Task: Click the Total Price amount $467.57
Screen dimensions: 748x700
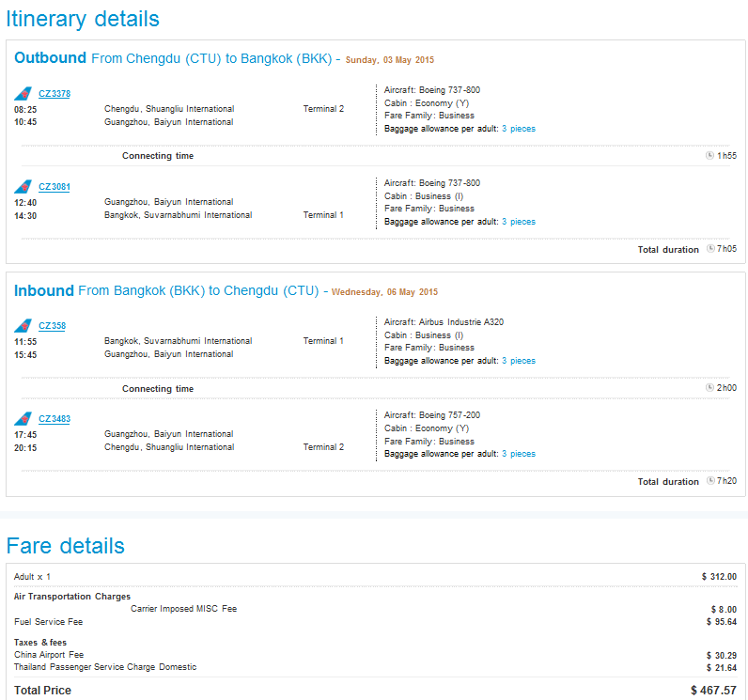Action: coord(713,691)
